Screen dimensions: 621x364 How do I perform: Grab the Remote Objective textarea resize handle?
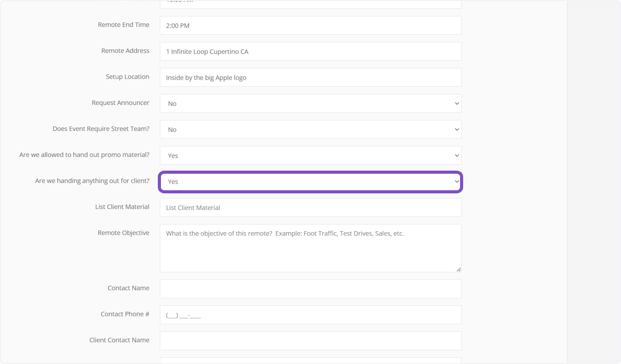(x=458, y=269)
